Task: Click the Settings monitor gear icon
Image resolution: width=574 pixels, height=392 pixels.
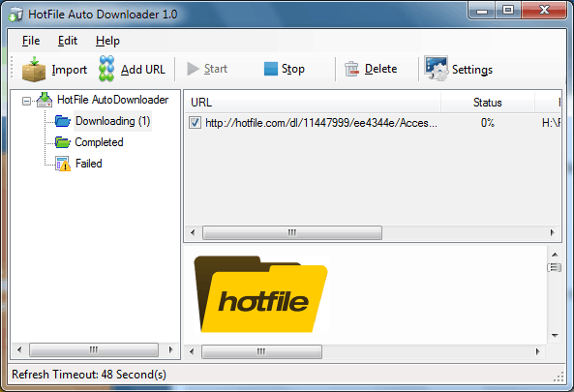Action: tap(436, 68)
